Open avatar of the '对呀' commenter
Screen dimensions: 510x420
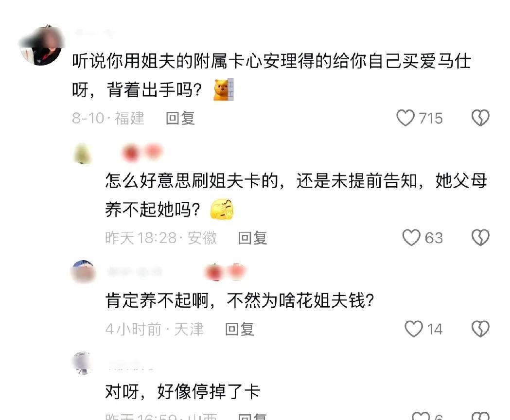(x=82, y=363)
